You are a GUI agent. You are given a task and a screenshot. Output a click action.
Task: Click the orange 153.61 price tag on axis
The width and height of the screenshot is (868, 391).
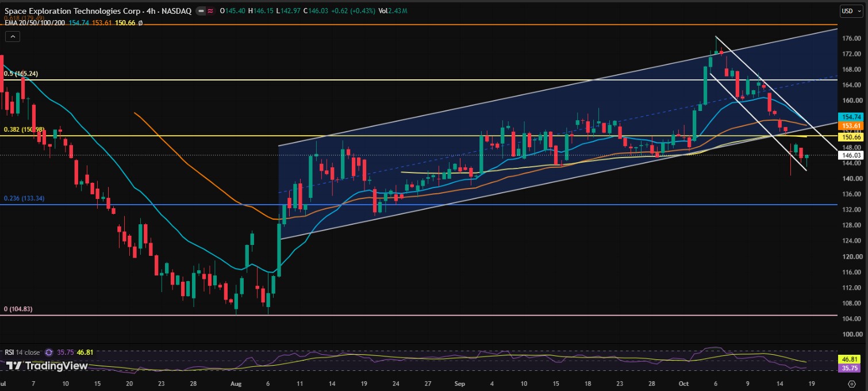click(851, 125)
